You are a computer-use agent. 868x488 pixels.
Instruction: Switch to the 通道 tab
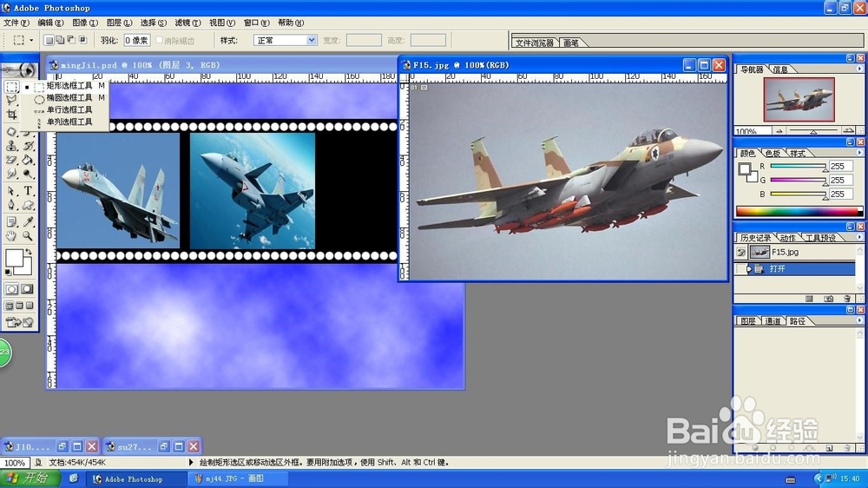773,321
